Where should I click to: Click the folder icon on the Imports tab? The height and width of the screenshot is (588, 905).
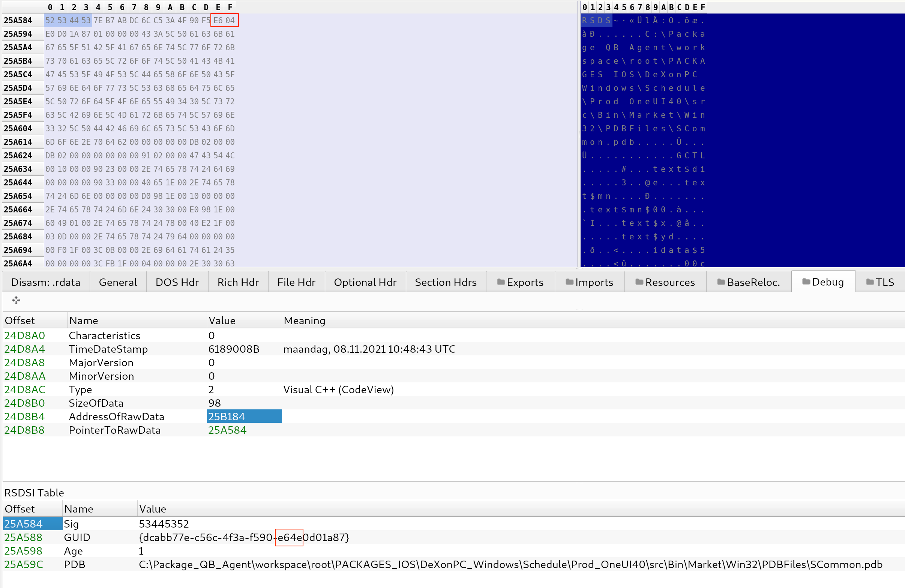click(569, 282)
